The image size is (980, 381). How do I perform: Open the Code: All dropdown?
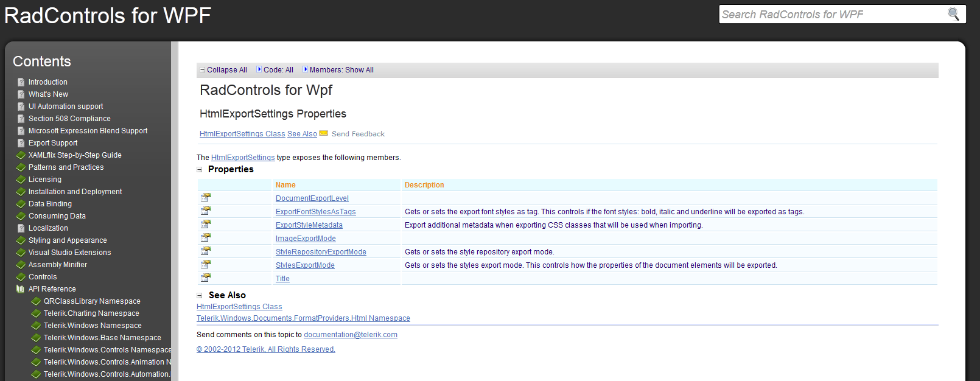click(275, 70)
